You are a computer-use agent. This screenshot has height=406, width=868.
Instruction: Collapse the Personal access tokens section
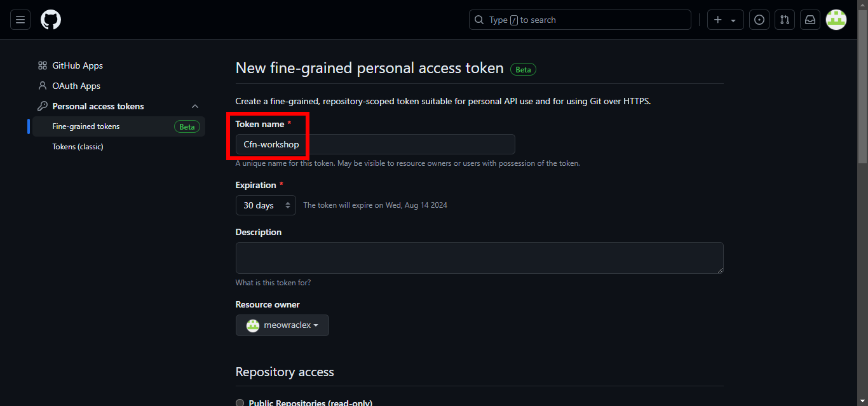click(195, 106)
